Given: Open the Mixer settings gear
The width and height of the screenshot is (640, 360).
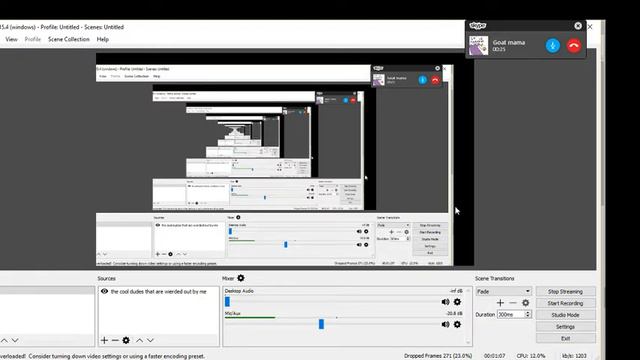Looking at the screenshot, I should pos(241,278).
